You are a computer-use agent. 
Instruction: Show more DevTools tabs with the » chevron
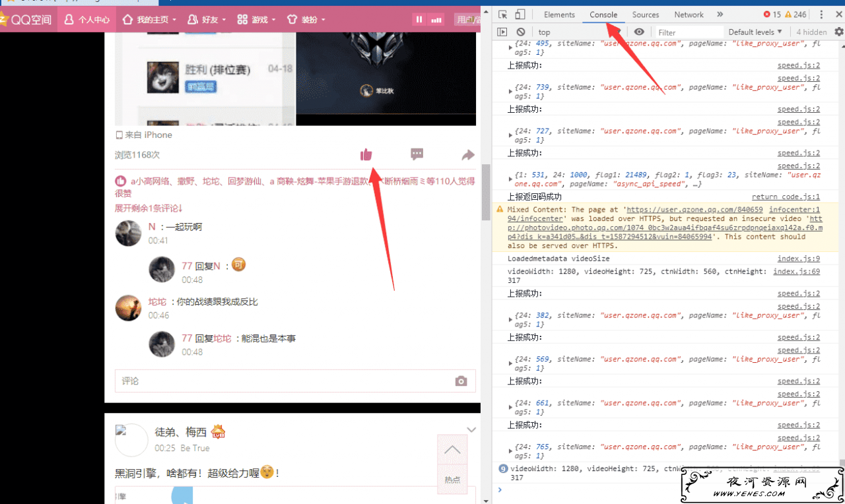[x=720, y=15]
